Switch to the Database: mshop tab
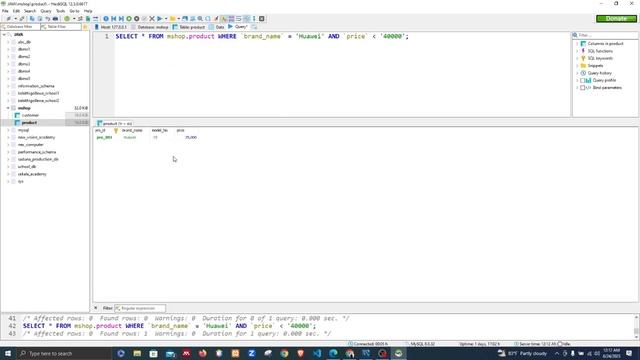This screenshot has width=640, height=360. tap(150, 27)
